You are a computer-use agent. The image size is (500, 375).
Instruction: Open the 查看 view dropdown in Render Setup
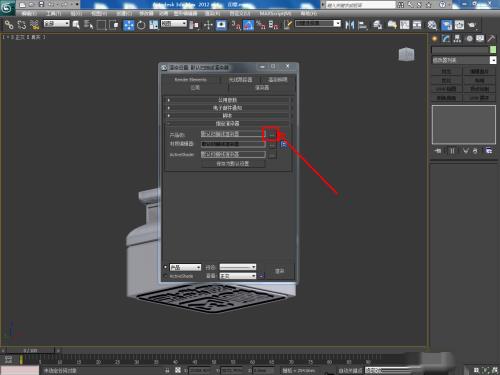coord(238,276)
